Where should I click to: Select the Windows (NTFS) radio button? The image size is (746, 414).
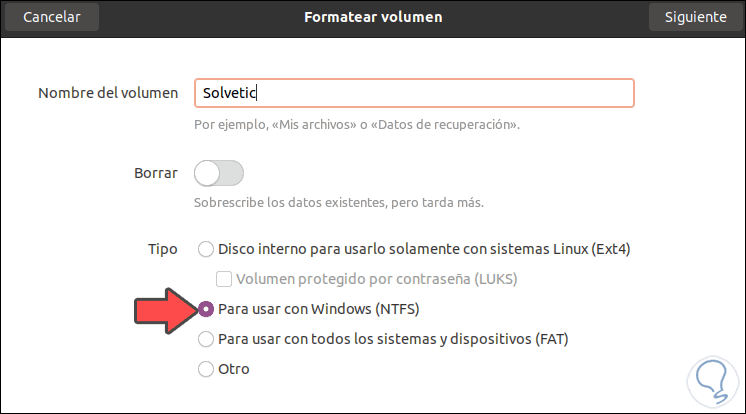click(206, 309)
